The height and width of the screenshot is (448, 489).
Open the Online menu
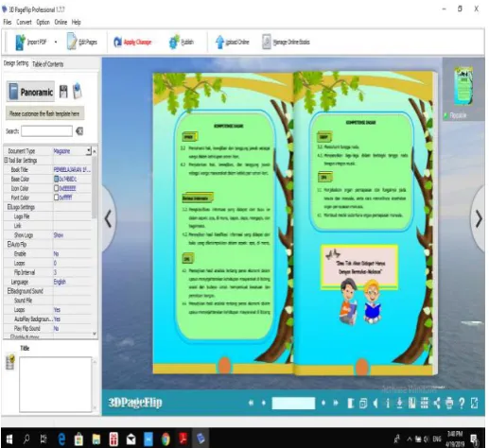[61, 22]
